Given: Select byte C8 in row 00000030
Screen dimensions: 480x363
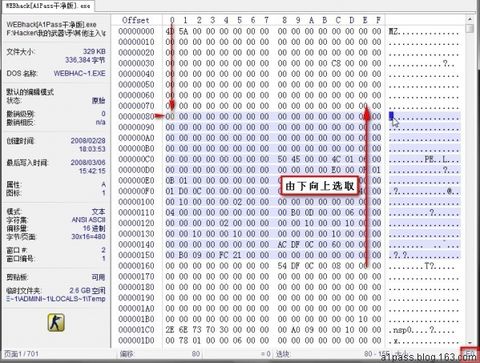Looking at the screenshot, I should pyautogui.click(x=336, y=63).
